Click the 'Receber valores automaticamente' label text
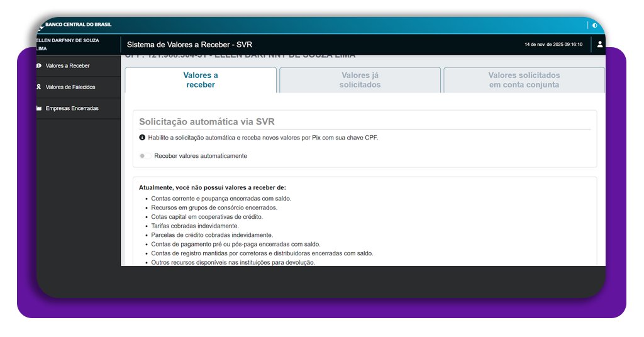Image resolution: width=644 pixels, height=337 pixels. [200, 156]
